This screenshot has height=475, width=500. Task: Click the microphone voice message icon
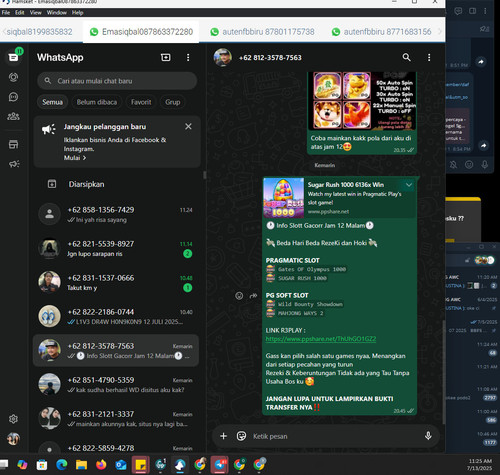pyautogui.click(x=428, y=436)
